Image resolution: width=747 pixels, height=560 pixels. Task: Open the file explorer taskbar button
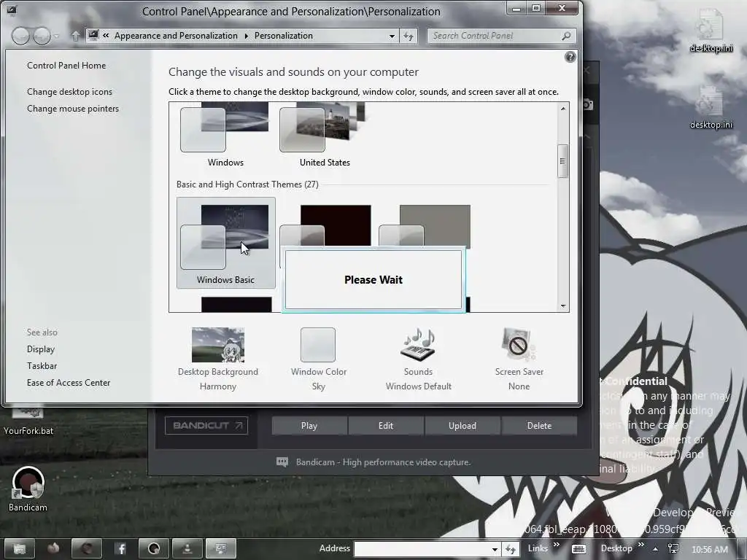[20, 548]
